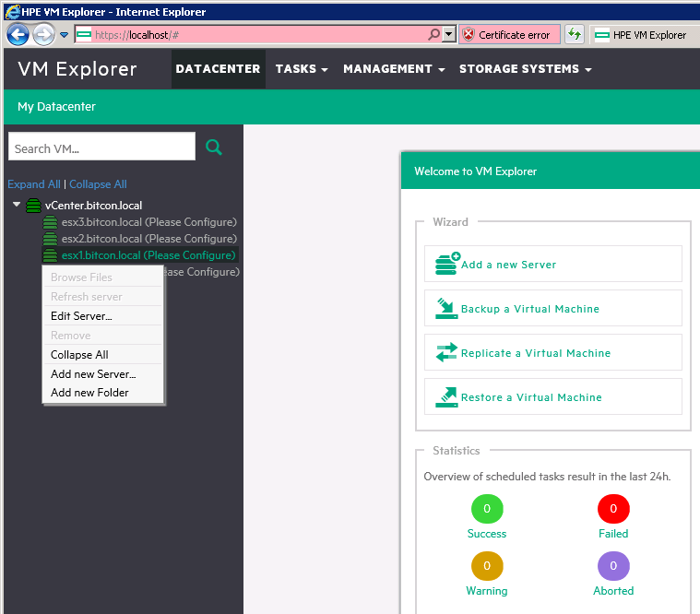Viewport: 700px width, 614px height.
Task: Click the VM Explorer logo title
Action: (77, 69)
